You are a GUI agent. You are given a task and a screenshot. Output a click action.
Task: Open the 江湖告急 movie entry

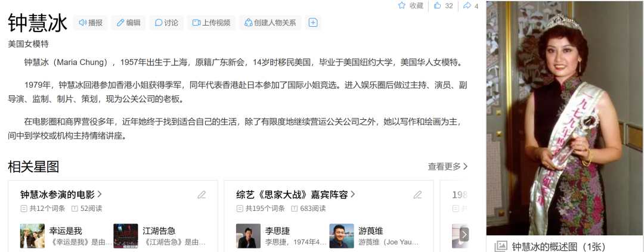click(x=159, y=231)
